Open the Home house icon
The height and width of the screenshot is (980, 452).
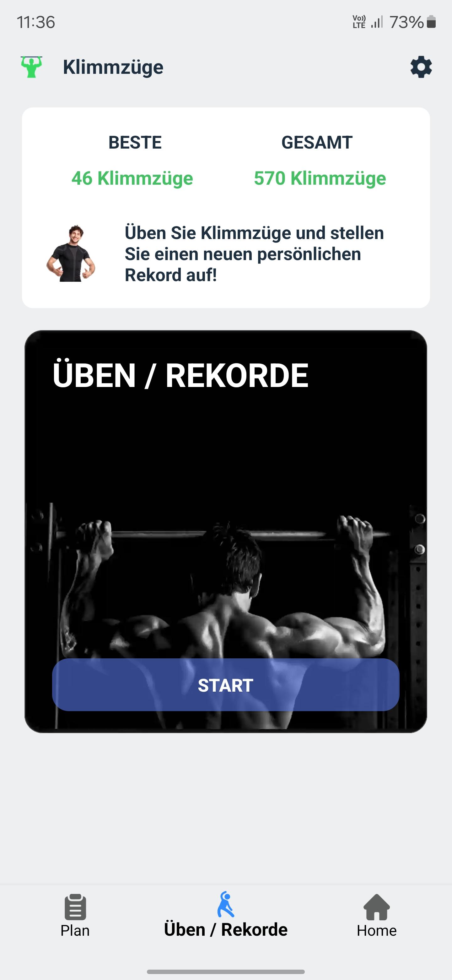[376, 907]
